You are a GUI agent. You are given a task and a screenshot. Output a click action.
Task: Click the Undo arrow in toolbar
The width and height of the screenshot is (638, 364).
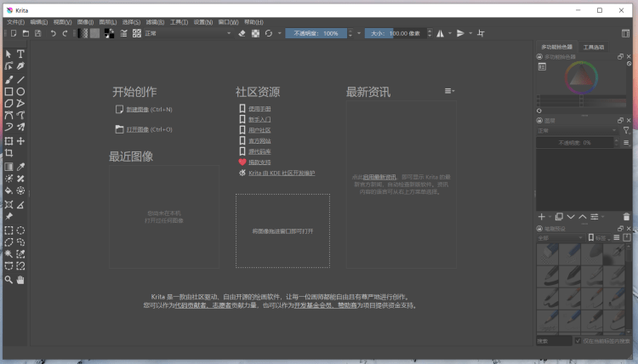tap(54, 33)
